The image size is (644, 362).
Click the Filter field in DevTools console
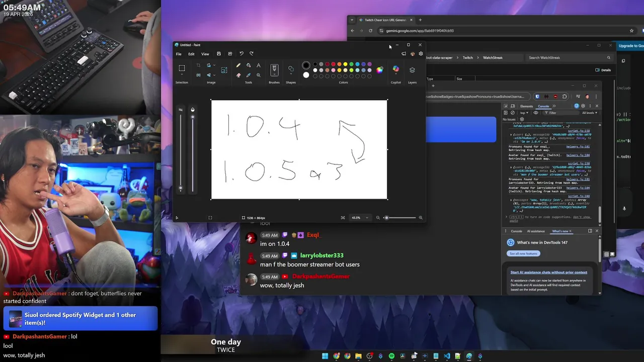(562, 113)
